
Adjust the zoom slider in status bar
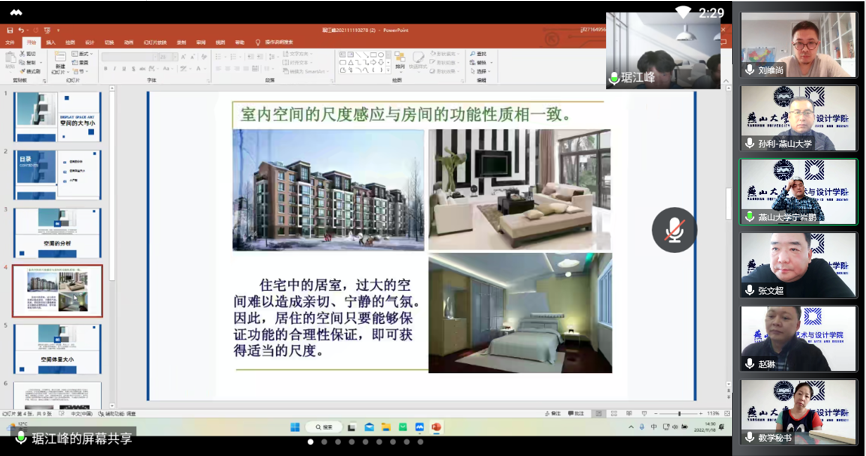coord(680,413)
